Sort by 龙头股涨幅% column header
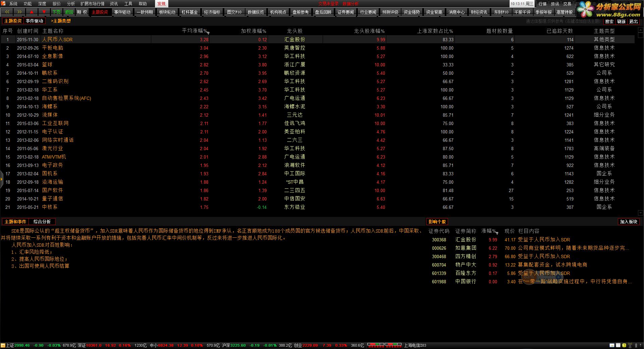644x349 pixels. (x=369, y=31)
